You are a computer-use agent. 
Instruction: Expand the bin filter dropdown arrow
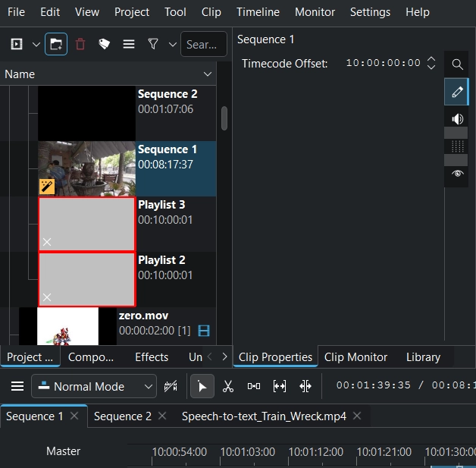(x=173, y=45)
